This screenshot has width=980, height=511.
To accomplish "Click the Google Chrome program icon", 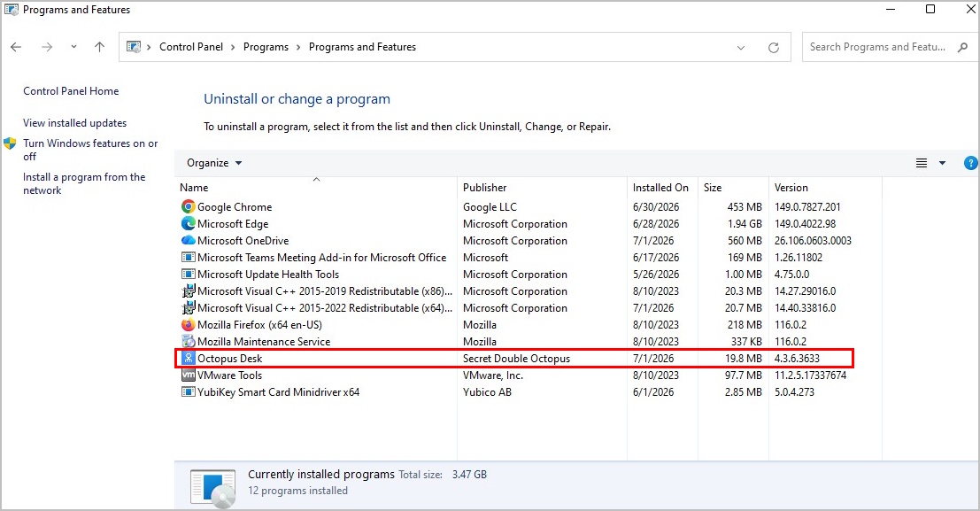I will tap(189, 206).
